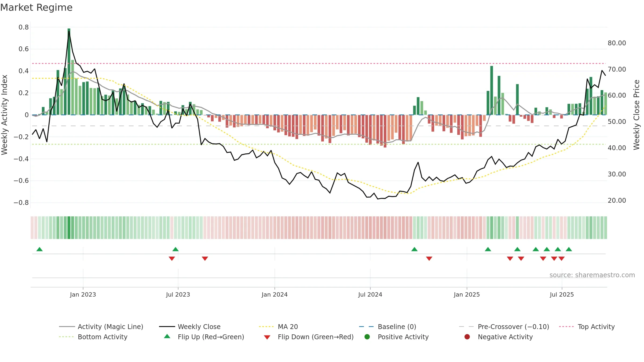Click the Jul 2025 axis label
This screenshot has height=362, width=644.
click(562, 294)
